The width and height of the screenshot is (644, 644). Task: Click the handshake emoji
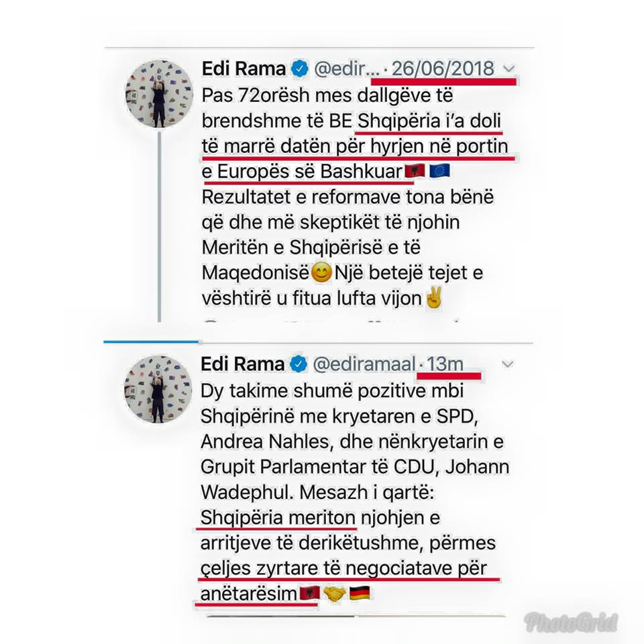[x=335, y=594]
